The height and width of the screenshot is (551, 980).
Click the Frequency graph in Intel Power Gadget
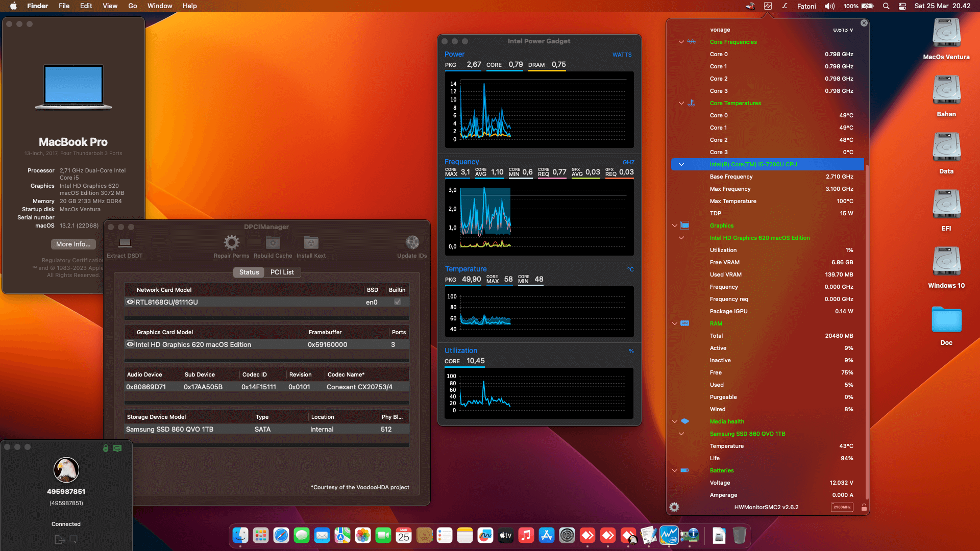click(x=539, y=217)
